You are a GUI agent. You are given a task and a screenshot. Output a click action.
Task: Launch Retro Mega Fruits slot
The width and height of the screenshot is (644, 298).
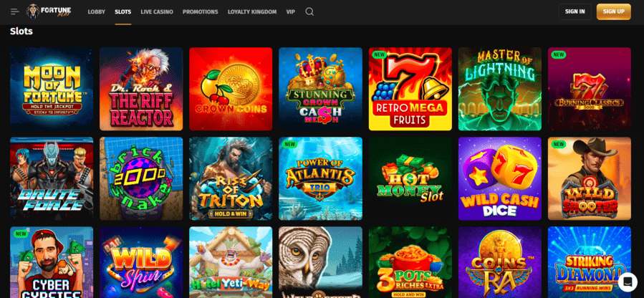410,89
